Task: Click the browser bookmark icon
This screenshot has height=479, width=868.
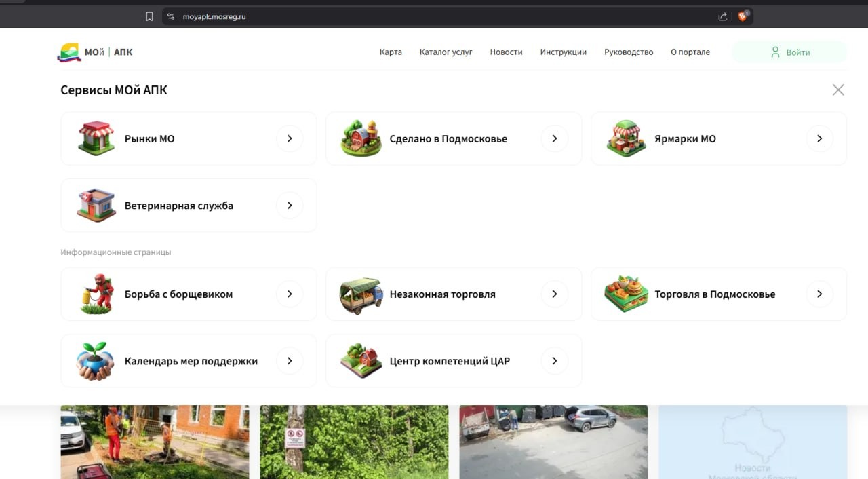Action: (149, 16)
